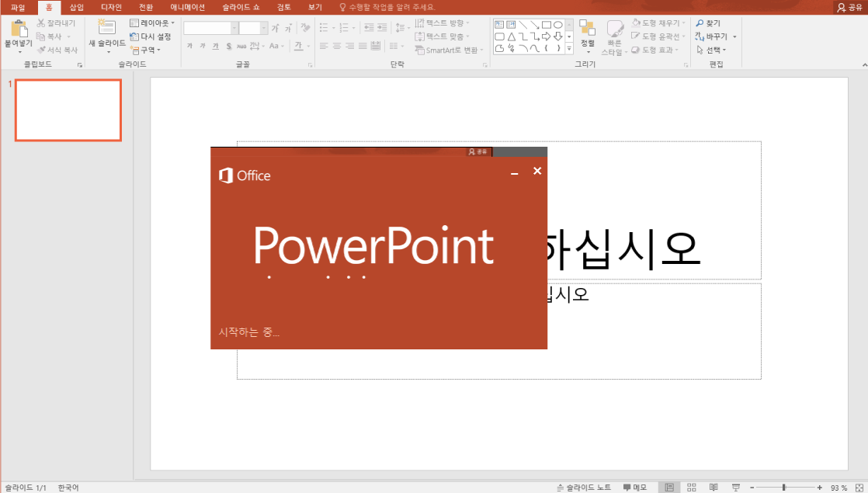Decrease font size with the smaller 가 button
This screenshot has width=868, height=493.
click(288, 28)
